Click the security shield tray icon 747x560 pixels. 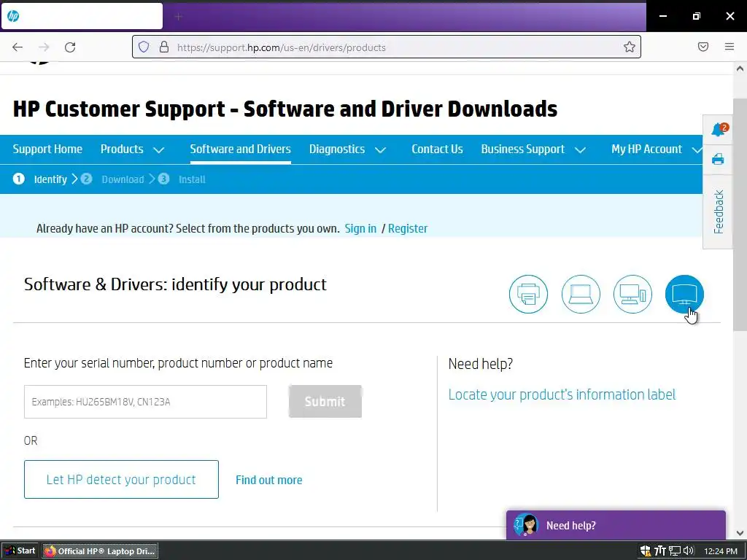646,551
